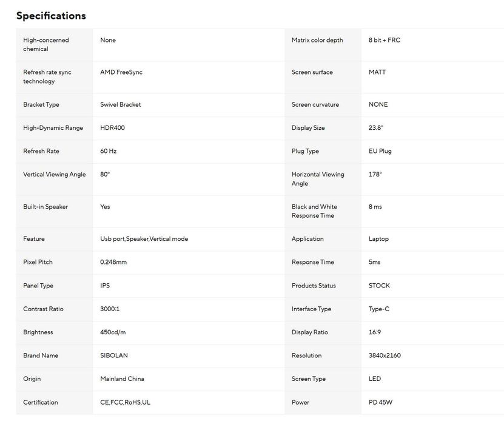Screen dimensions: 504x424
Task: Click the 8 bit + FRC value
Action: [385, 40]
